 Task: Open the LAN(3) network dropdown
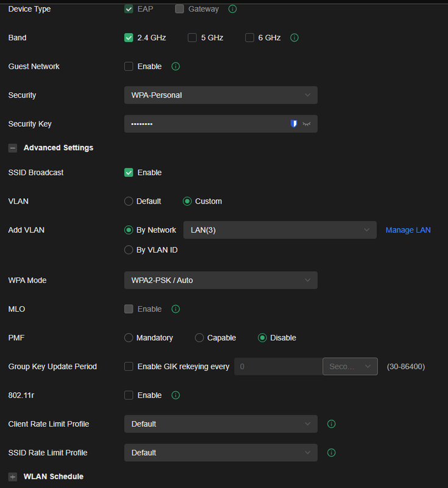tap(280, 230)
